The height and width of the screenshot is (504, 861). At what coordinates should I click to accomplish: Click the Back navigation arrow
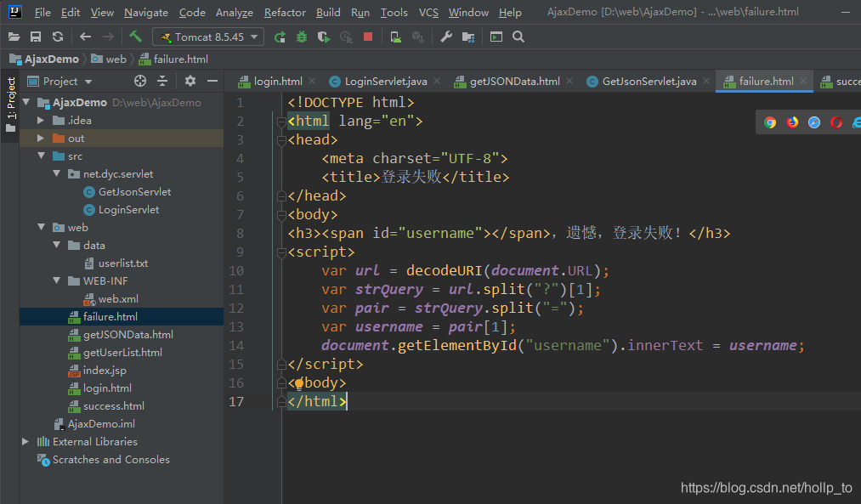85,37
